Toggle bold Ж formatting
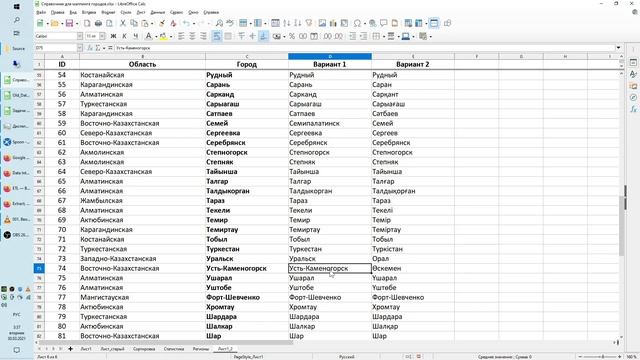 [113, 36]
